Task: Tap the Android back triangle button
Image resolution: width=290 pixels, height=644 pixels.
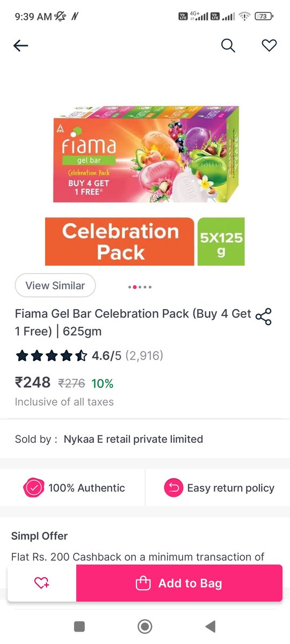Action: tap(211, 626)
